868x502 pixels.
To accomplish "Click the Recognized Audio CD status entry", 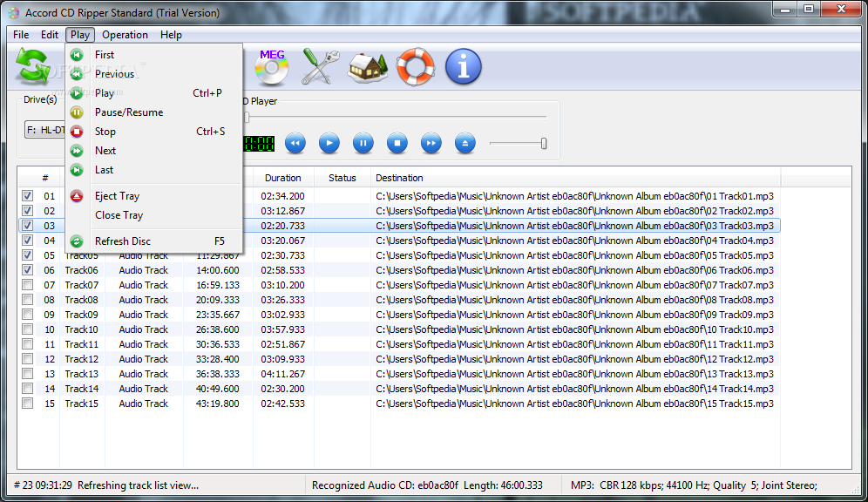I will (427, 485).
